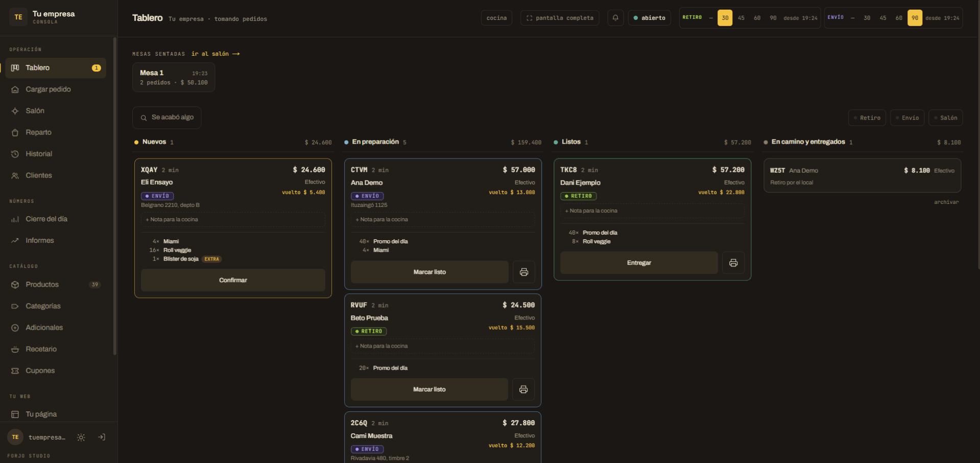Image resolution: width=980 pixels, height=463 pixels.
Task: Mark RVUF order as listo
Action: (429, 389)
